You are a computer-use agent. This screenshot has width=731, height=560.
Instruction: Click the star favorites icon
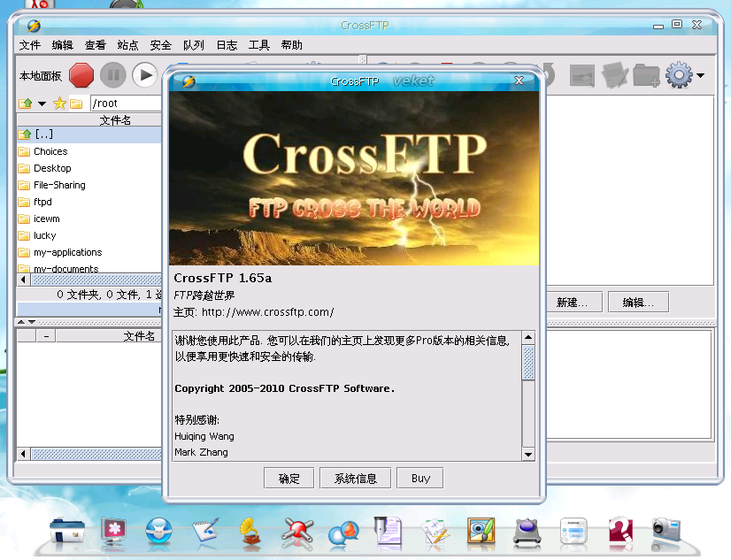[59, 104]
